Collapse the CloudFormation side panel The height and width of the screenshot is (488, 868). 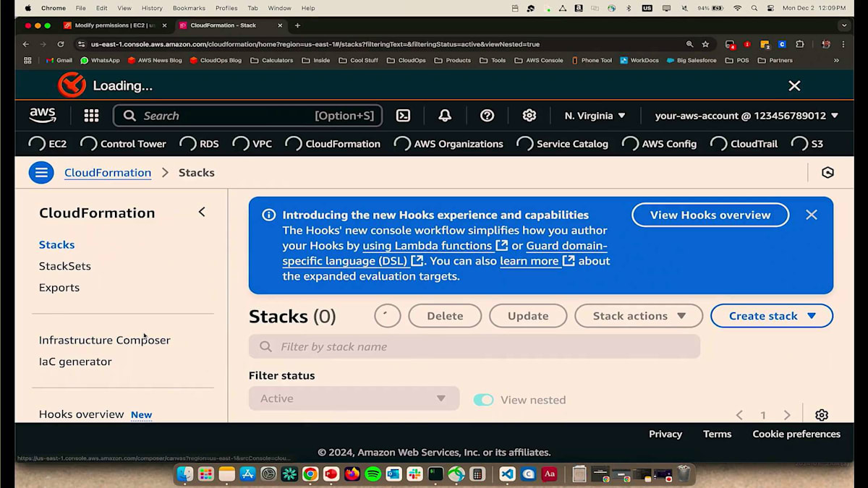tap(202, 212)
